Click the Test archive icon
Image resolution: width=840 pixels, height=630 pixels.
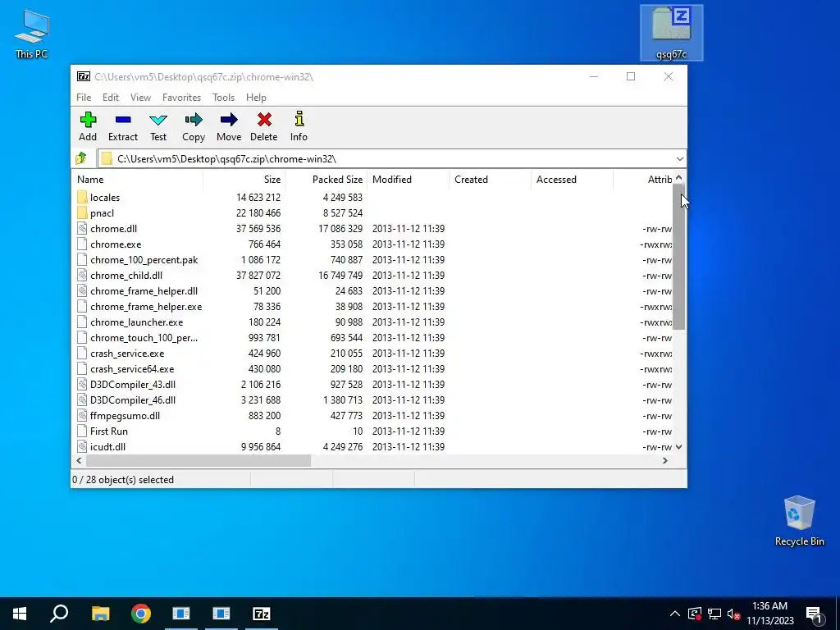point(158,120)
